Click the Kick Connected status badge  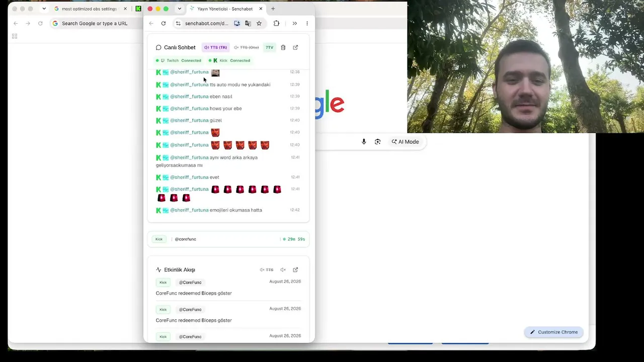click(229, 60)
